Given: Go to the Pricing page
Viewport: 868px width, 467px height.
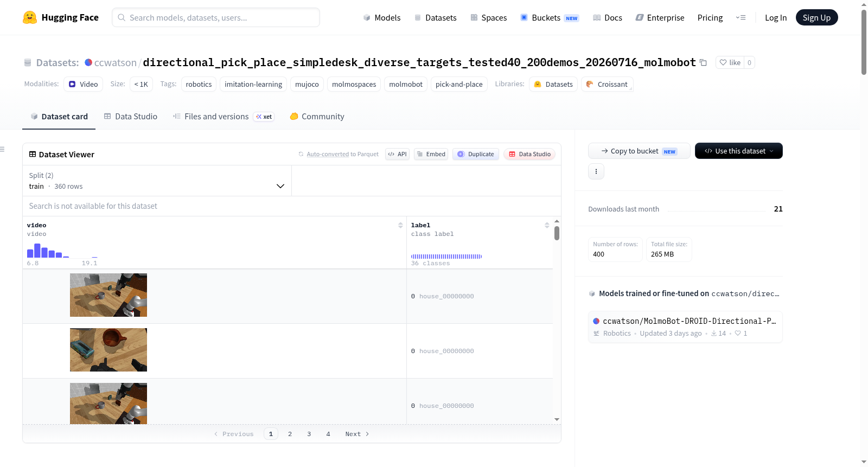Looking at the screenshot, I should click(x=710, y=17).
